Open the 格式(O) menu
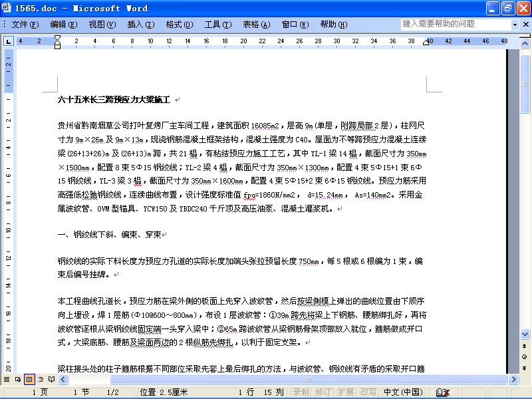The height and width of the screenshot is (399, 532). pyautogui.click(x=180, y=25)
